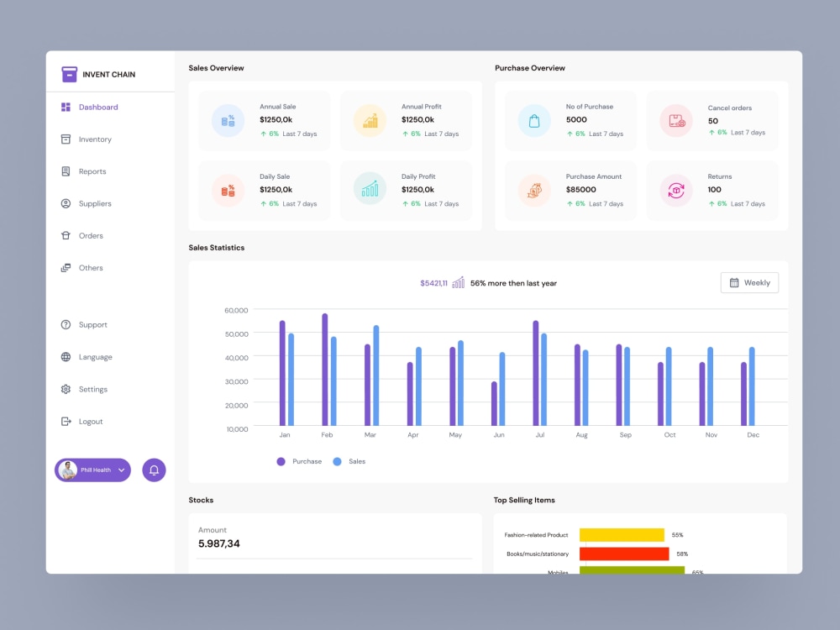Click the Cancel orders icon
This screenshot has height=630, width=840.
[x=676, y=120]
